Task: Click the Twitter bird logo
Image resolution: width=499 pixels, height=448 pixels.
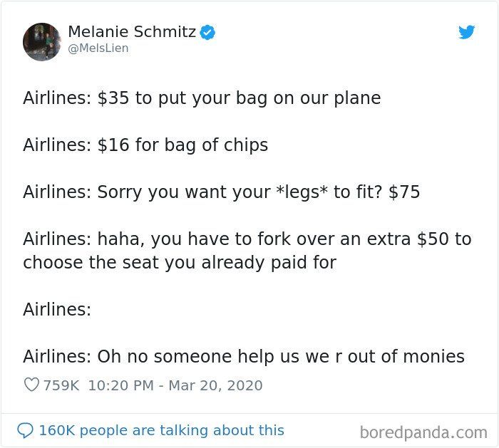Action: (x=466, y=32)
